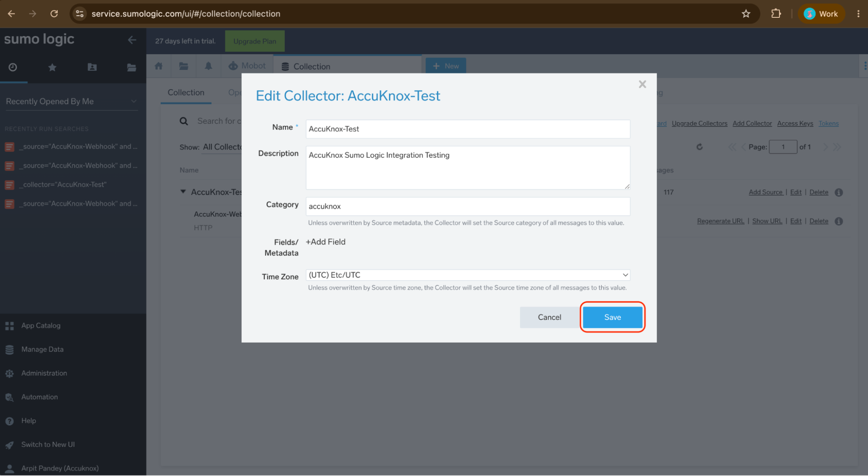The image size is (868, 476).
Task: Open the Time Zone dropdown
Action: click(468, 275)
